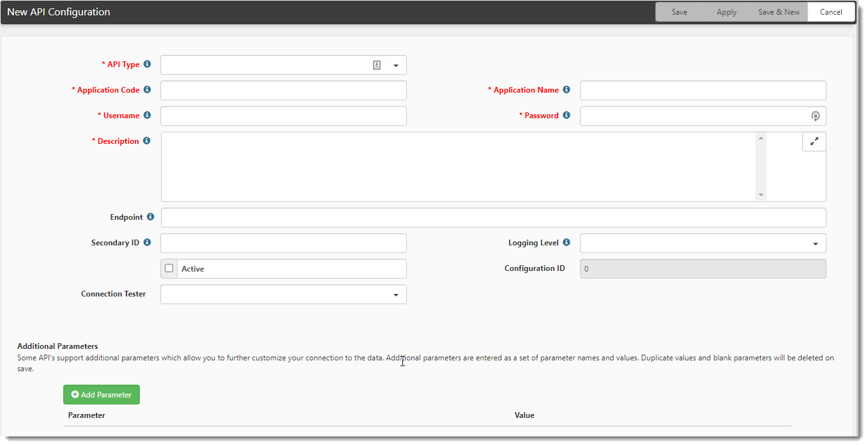This screenshot has height=446, width=868.
Task: Add a new parameter with green button
Action: (102, 395)
